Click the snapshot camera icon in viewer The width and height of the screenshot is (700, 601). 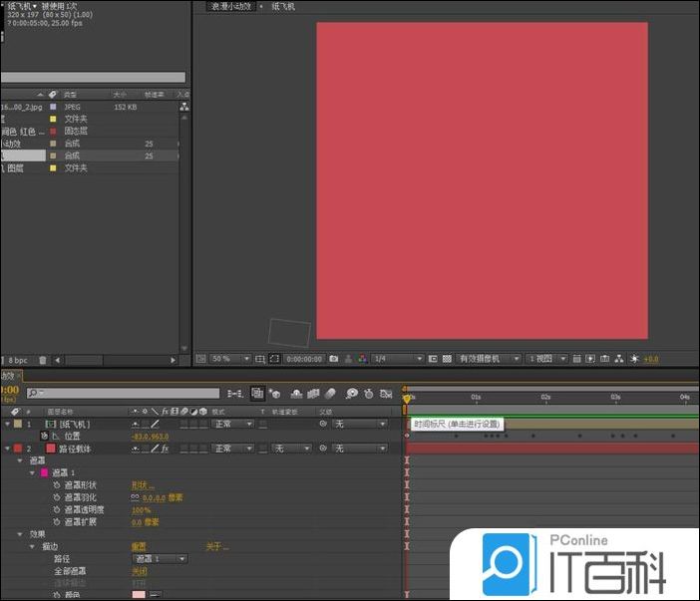coord(334,359)
